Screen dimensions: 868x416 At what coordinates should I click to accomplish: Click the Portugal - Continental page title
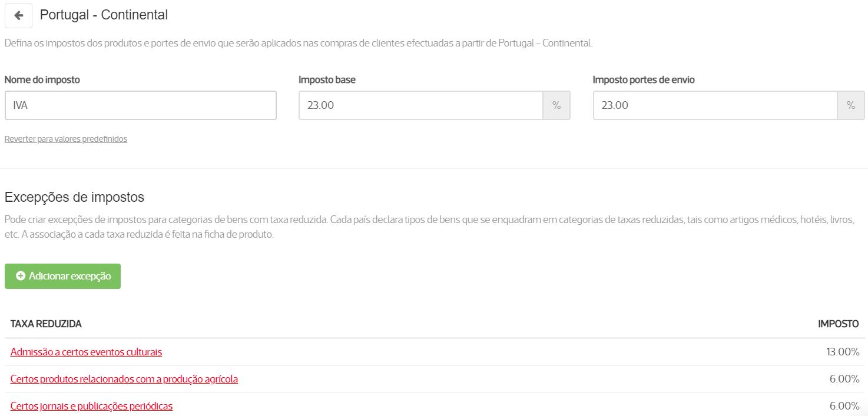point(104,15)
